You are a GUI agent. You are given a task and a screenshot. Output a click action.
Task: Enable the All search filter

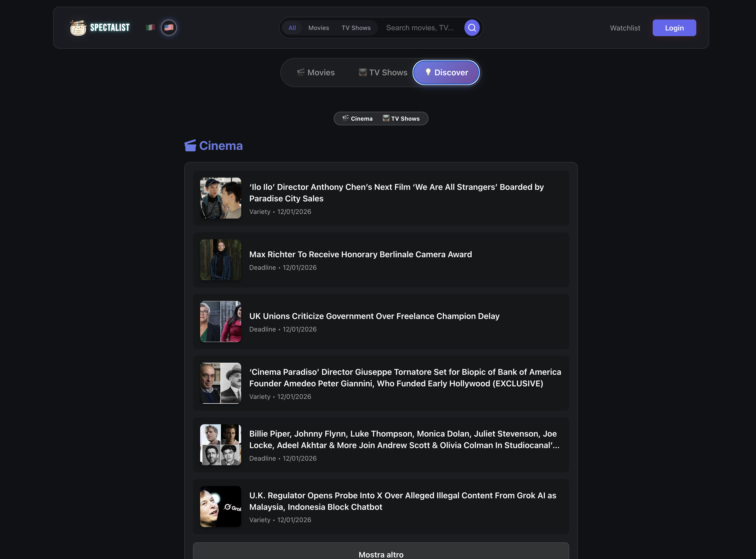(x=292, y=27)
